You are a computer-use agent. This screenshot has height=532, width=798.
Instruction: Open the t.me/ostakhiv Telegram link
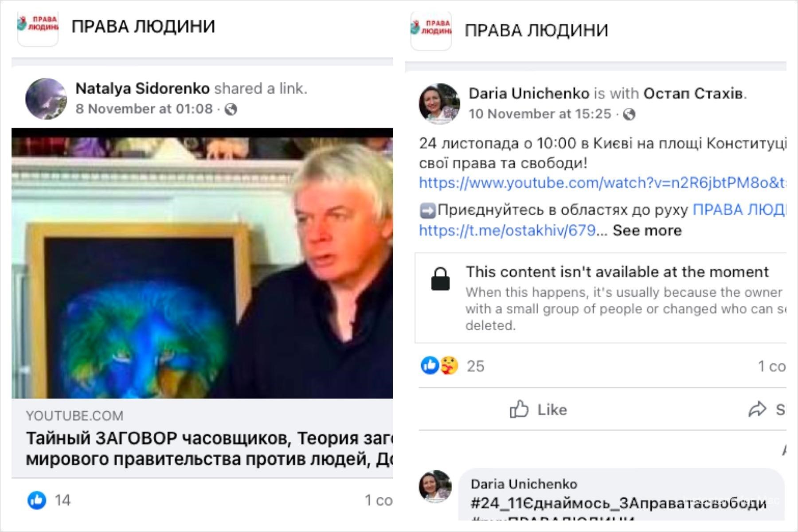coord(507,231)
